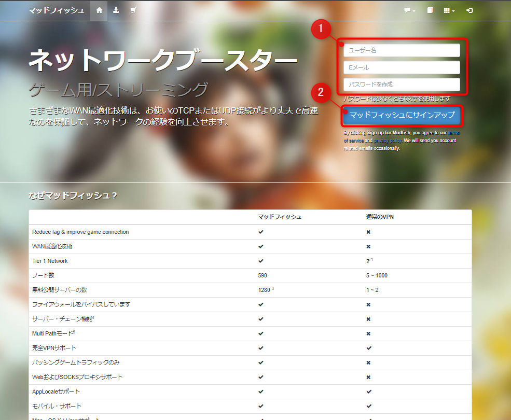Click the 'マッドフィッシュ' table column header

click(280, 217)
